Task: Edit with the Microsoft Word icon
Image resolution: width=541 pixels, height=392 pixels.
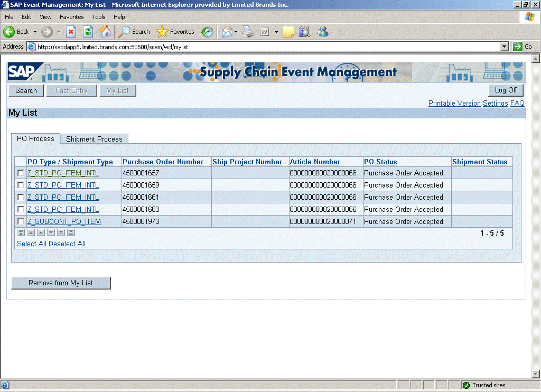Action: pos(265,32)
